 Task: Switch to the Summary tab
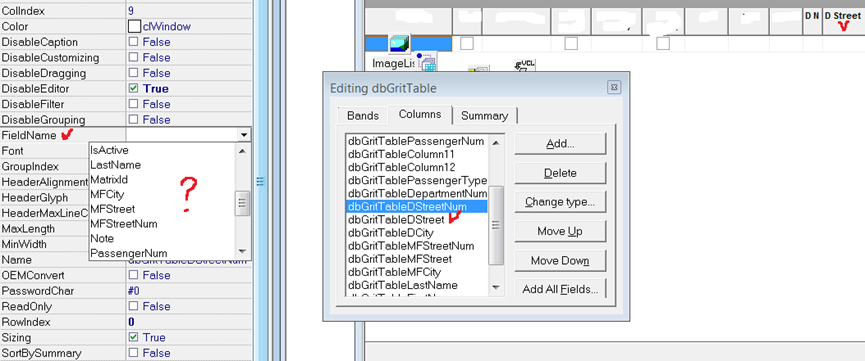[484, 116]
